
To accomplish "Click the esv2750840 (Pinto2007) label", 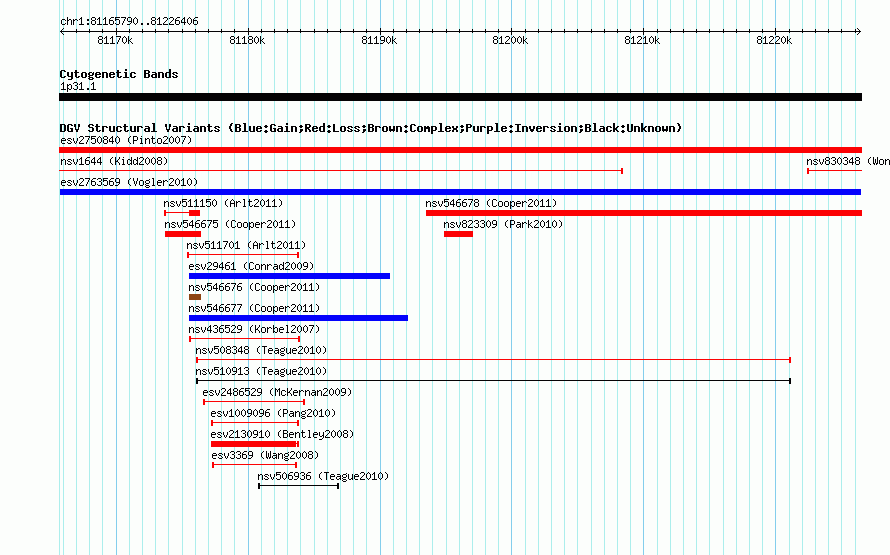I will [126, 140].
